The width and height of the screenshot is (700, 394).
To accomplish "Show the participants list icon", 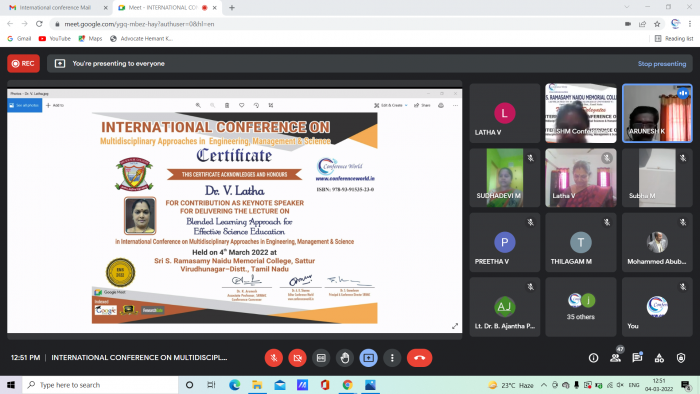I will pyautogui.click(x=616, y=357).
